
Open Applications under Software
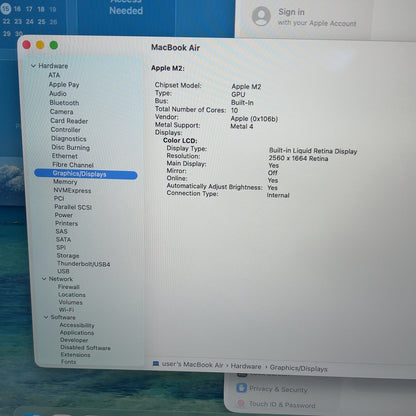[77, 333]
